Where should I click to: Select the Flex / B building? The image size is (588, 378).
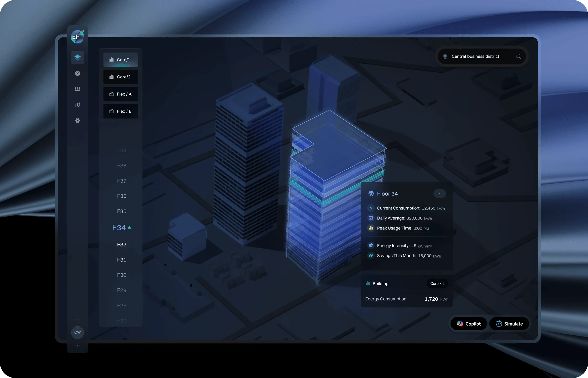pos(121,111)
